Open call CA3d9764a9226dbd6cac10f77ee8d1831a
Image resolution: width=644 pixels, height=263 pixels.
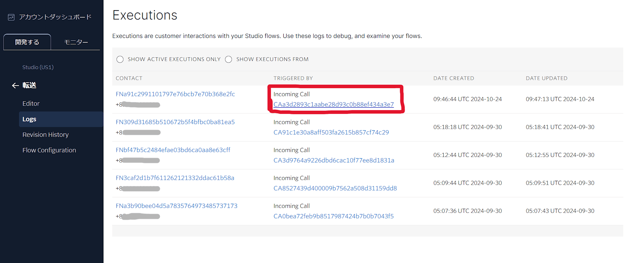[x=334, y=160]
